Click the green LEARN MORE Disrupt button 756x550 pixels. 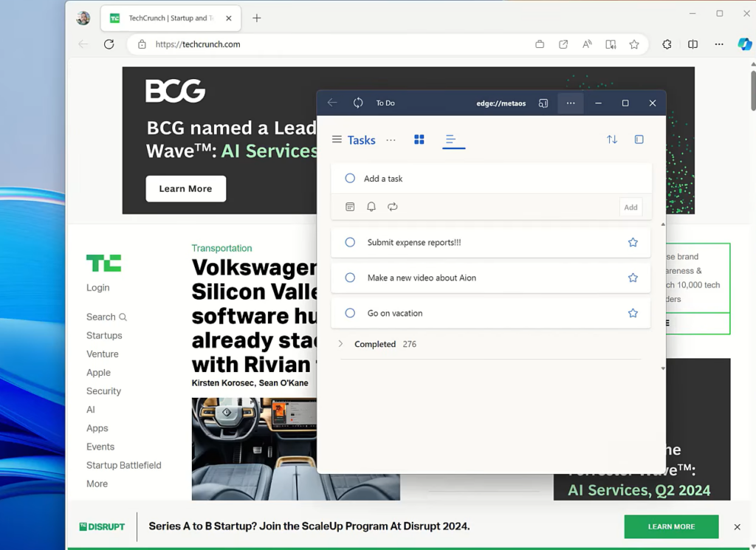[x=671, y=527]
